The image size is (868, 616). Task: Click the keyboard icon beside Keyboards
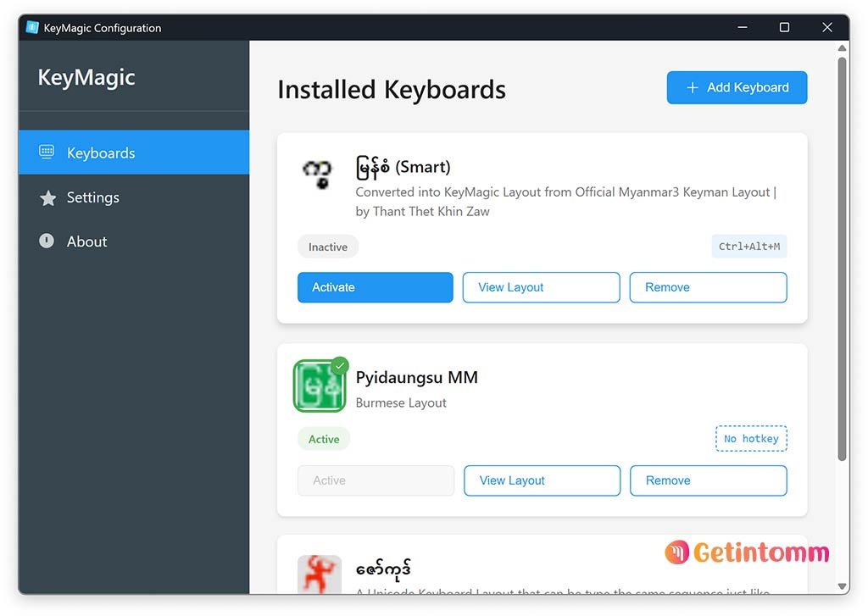pyautogui.click(x=47, y=152)
